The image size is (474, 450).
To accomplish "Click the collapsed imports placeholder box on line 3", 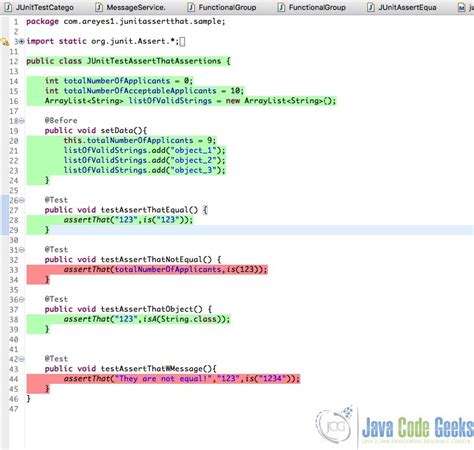I will pyautogui.click(x=182, y=42).
